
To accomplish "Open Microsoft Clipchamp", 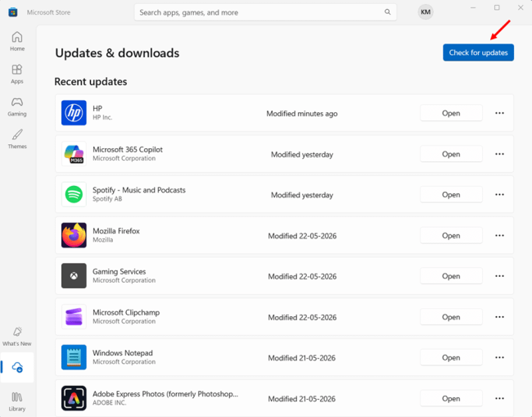I will pos(451,317).
